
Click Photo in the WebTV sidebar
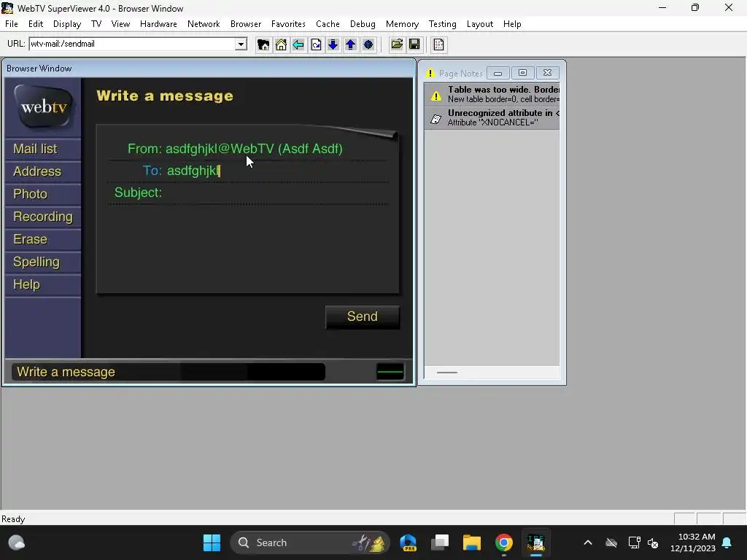(x=43, y=194)
